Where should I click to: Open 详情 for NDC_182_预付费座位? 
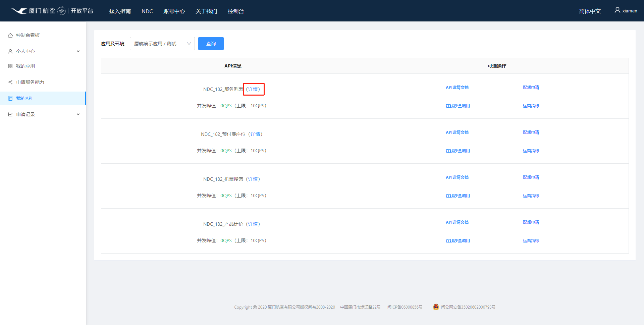[255, 134]
